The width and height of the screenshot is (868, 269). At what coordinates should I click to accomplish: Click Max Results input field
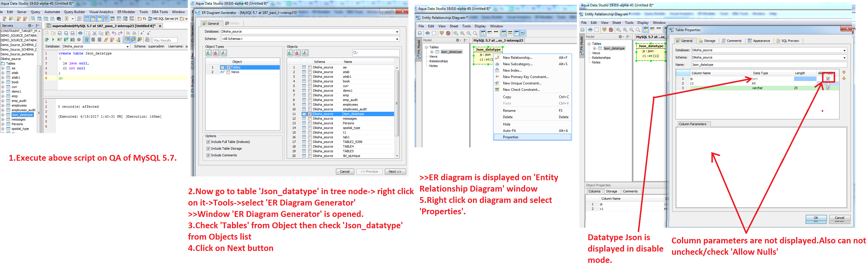click(165, 40)
